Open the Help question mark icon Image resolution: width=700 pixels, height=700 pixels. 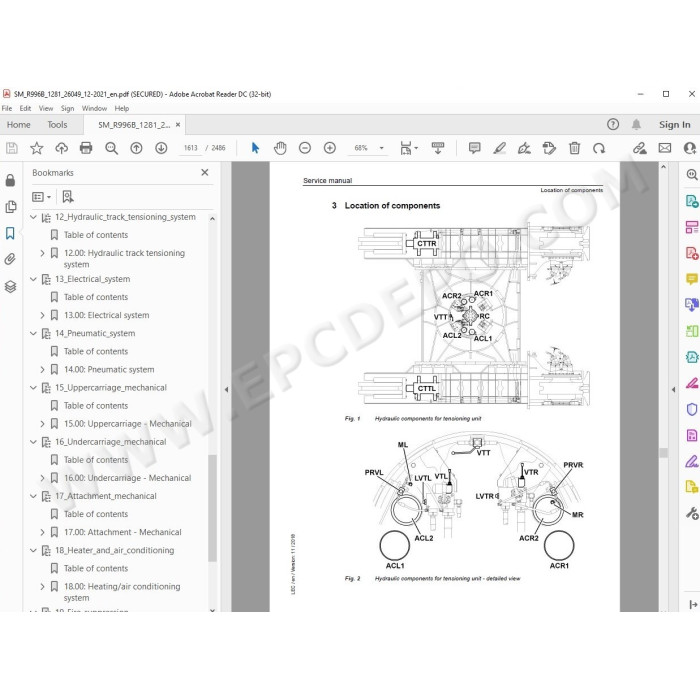613,125
